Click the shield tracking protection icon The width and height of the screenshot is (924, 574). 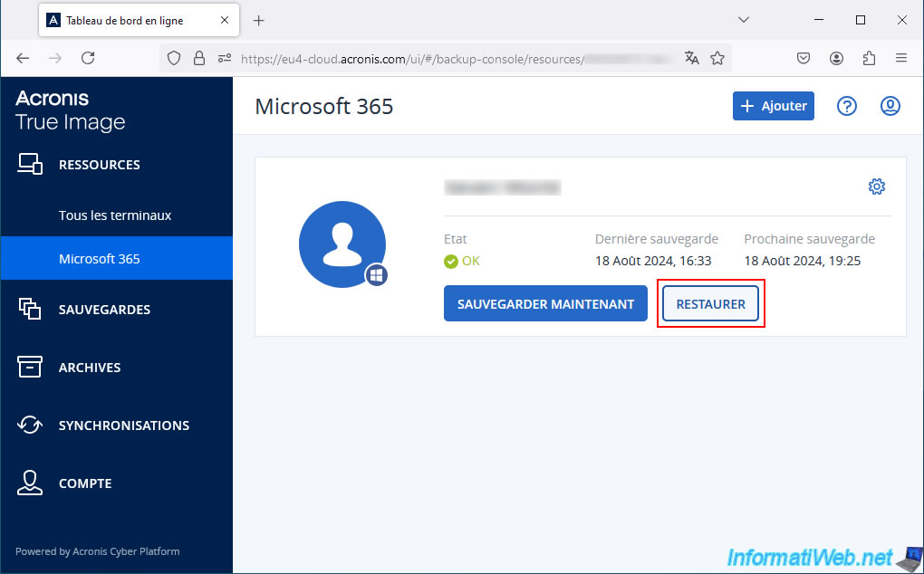173,58
